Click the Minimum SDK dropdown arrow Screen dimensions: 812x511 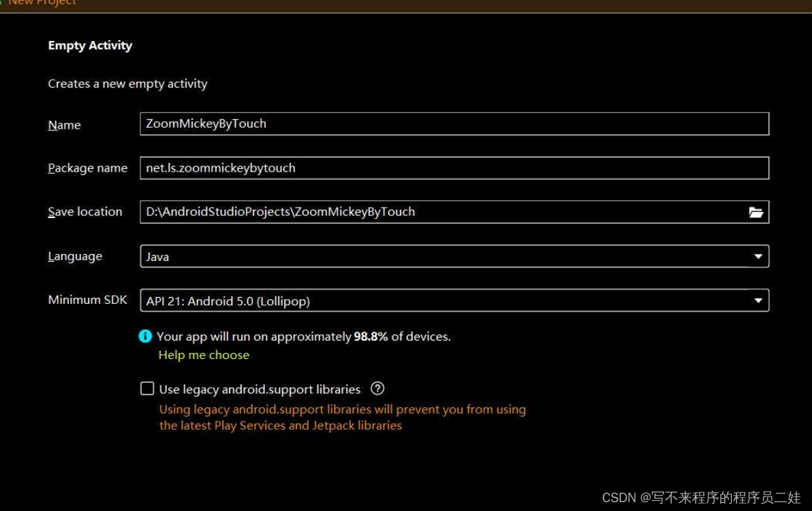(758, 300)
